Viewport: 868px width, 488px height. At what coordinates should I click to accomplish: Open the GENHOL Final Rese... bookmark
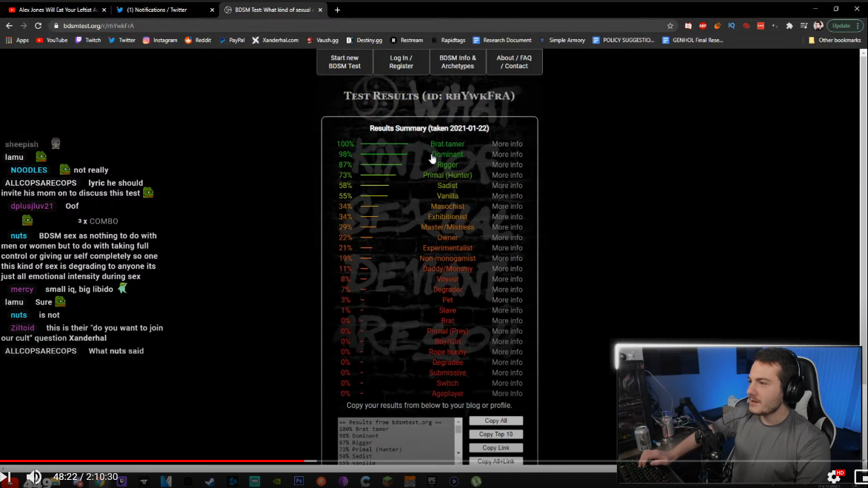pyautogui.click(x=692, y=40)
